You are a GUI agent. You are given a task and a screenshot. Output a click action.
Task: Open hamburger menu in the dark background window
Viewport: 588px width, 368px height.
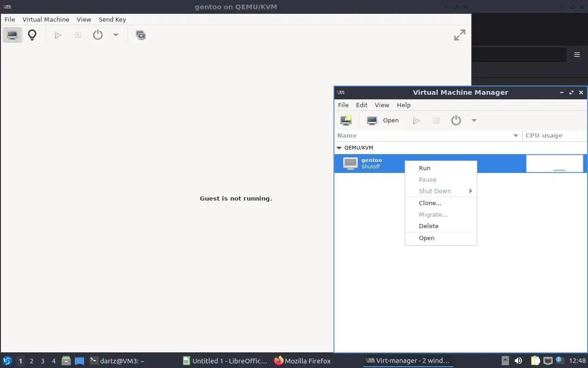[577, 55]
